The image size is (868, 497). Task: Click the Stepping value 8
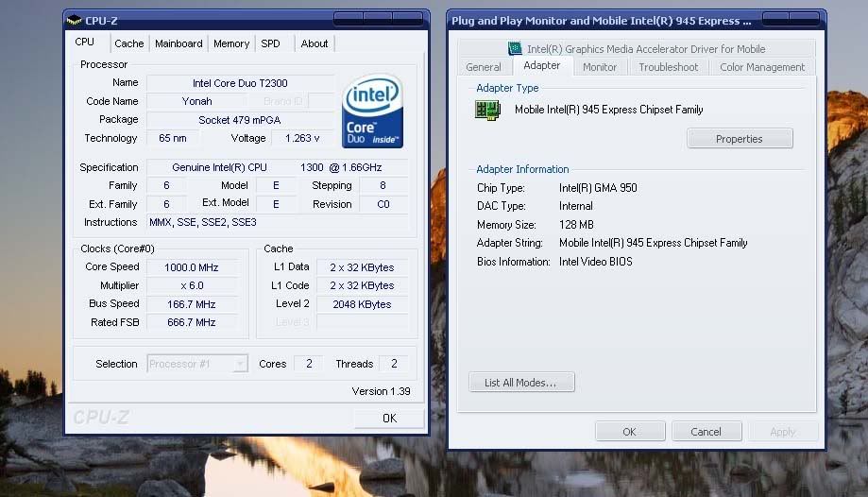(x=383, y=185)
